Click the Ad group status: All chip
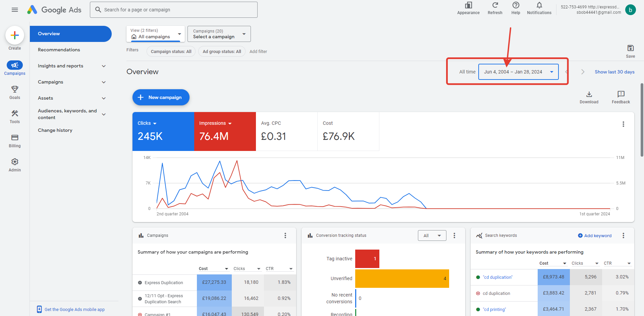 pos(222,51)
